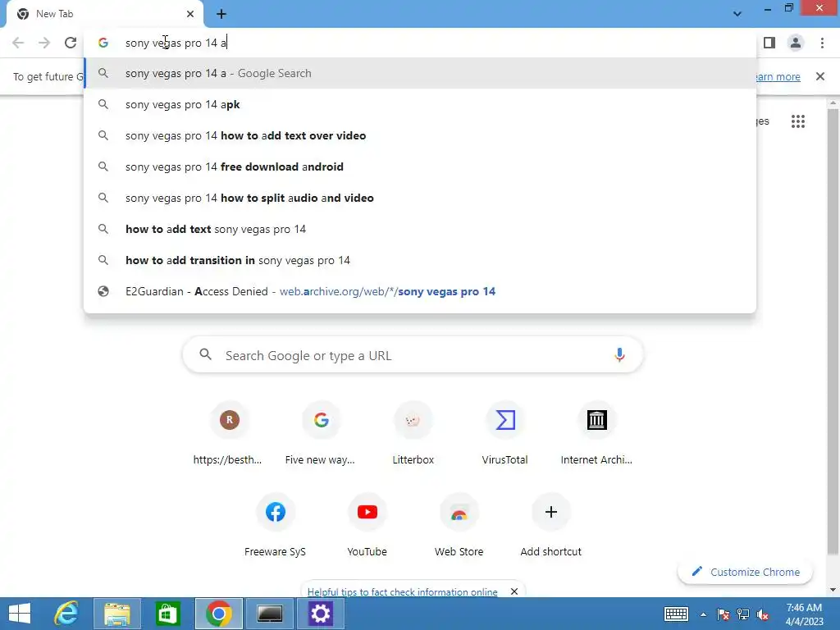Viewport: 840px width, 630px height.
Task: Open the Freeware SyS Facebook shortcut
Action: click(276, 525)
